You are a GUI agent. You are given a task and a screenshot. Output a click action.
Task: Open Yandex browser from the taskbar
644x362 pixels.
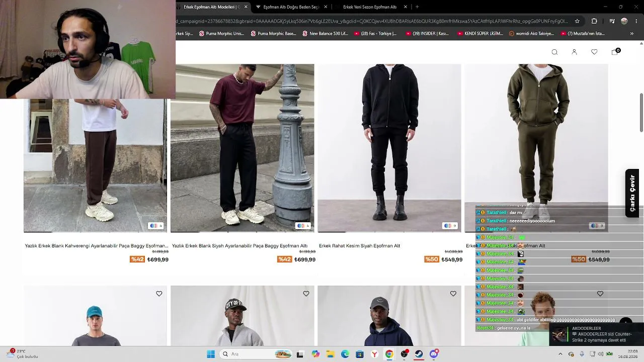(374, 354)
